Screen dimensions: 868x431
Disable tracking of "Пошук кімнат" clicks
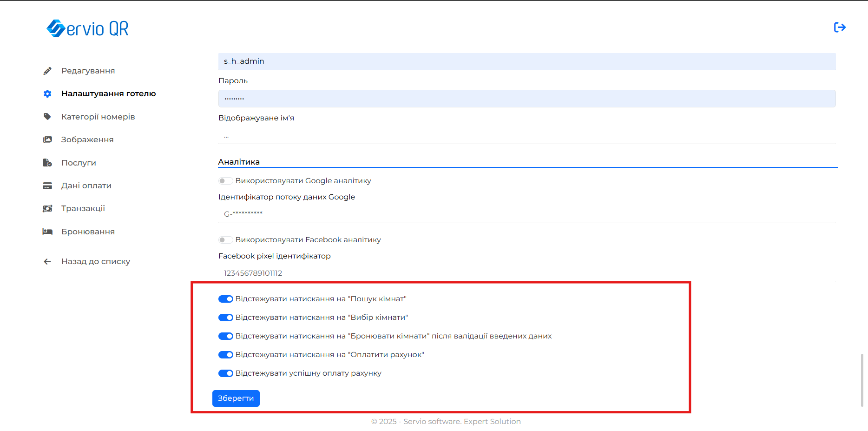click(x=226, y=299)
